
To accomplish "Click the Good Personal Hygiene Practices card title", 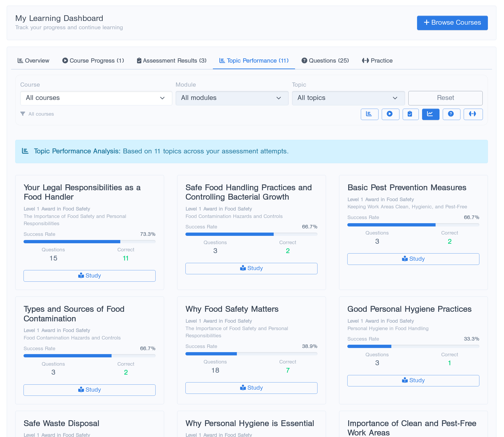I will (x=409, y=309).
